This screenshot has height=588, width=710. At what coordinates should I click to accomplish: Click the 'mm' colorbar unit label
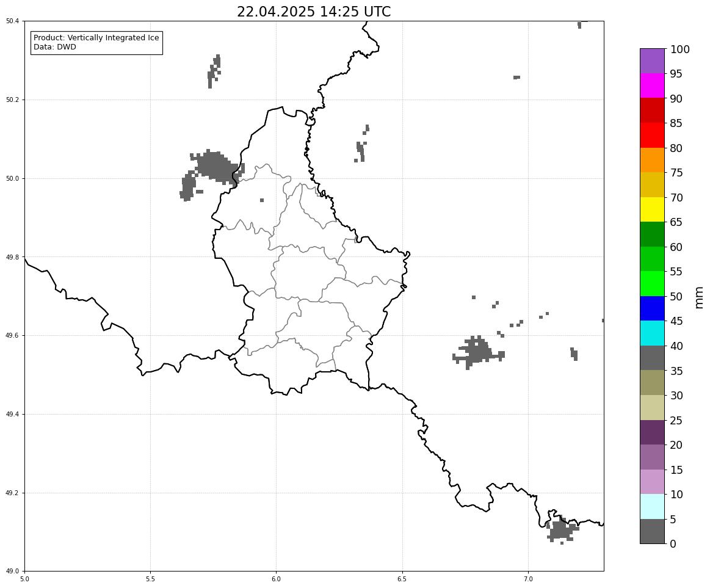[x=698, y=297]
